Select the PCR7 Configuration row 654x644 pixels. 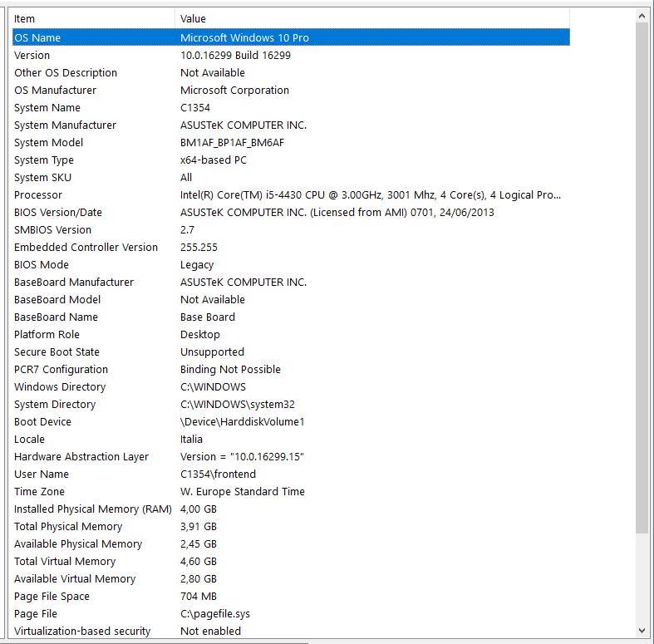pos(291,370)
